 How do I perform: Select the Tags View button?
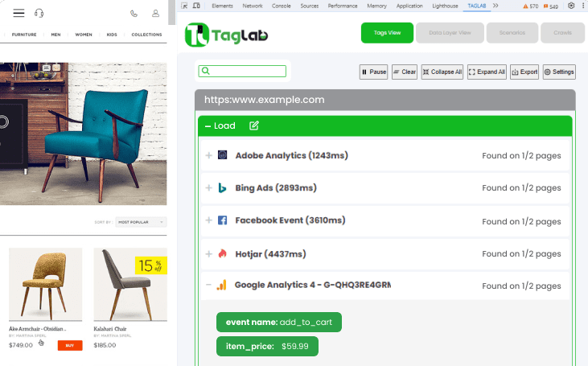coord(387,33)
